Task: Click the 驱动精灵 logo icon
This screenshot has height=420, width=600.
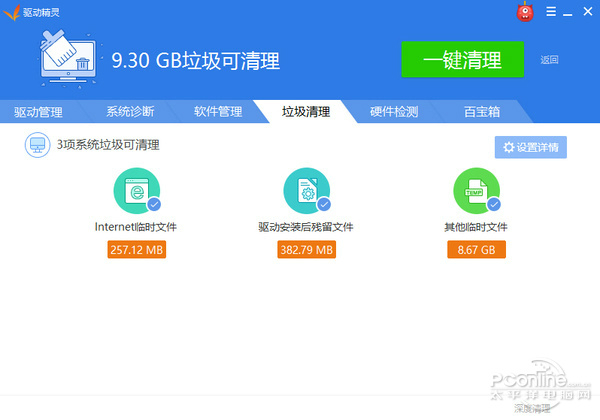Action: [x=11, y=12]
